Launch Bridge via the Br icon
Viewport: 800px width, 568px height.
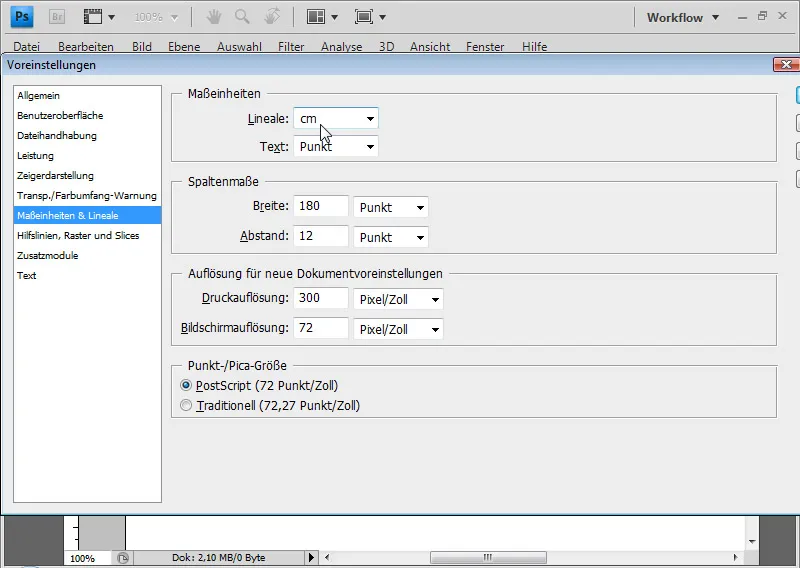pos(57,17)
